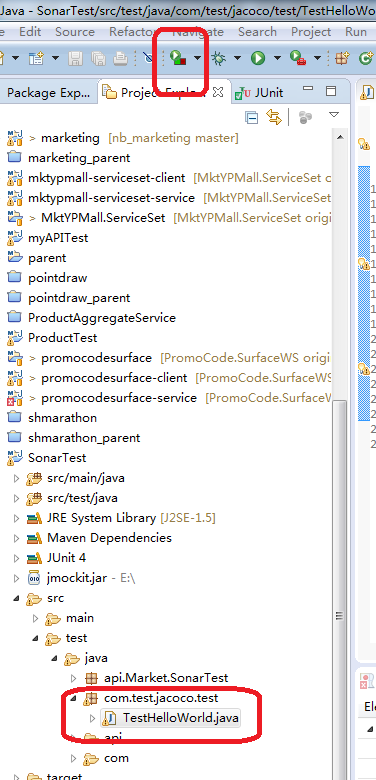Click the Save All toolbar icon
The width and height of the screenshot is (376, 780).
coord(98,59)
